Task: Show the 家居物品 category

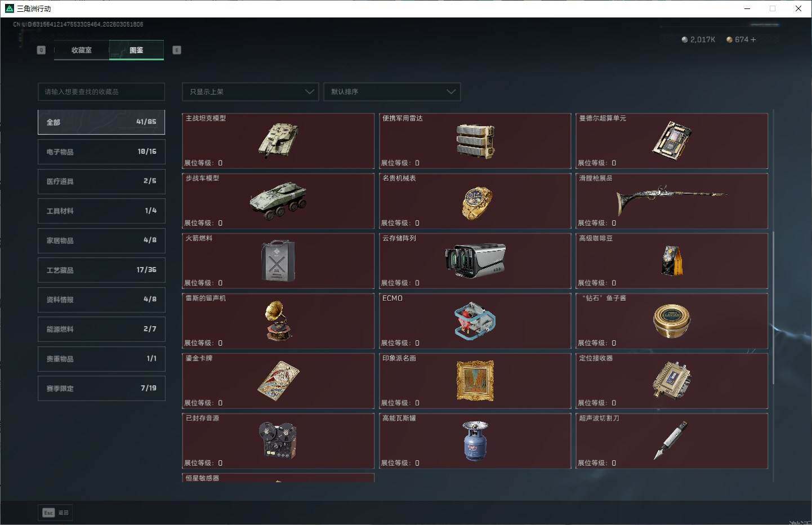Action: (x=101, y=241)
